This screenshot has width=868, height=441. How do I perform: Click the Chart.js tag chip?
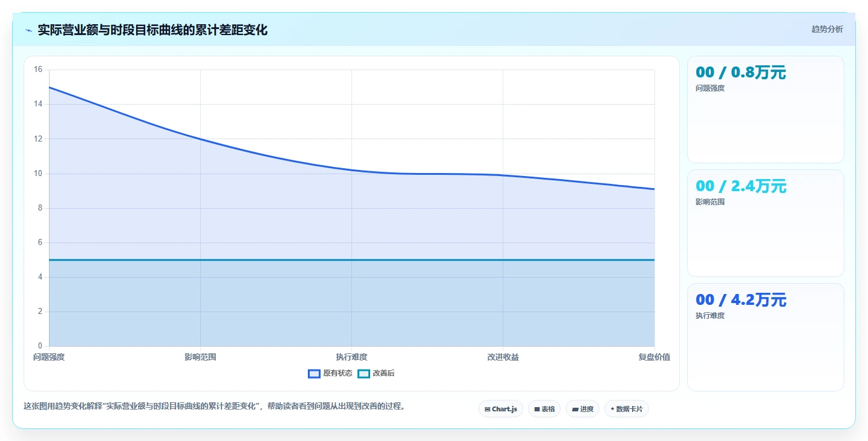[501, 409]
